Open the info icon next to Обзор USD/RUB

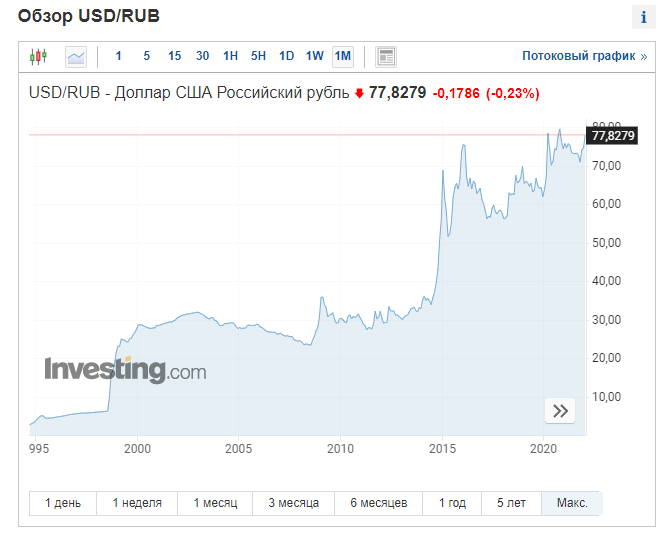[x=643, y=17]
